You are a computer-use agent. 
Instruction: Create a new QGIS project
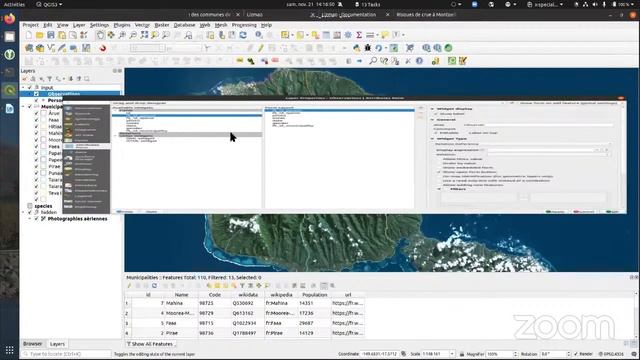(x=29, y=36)
